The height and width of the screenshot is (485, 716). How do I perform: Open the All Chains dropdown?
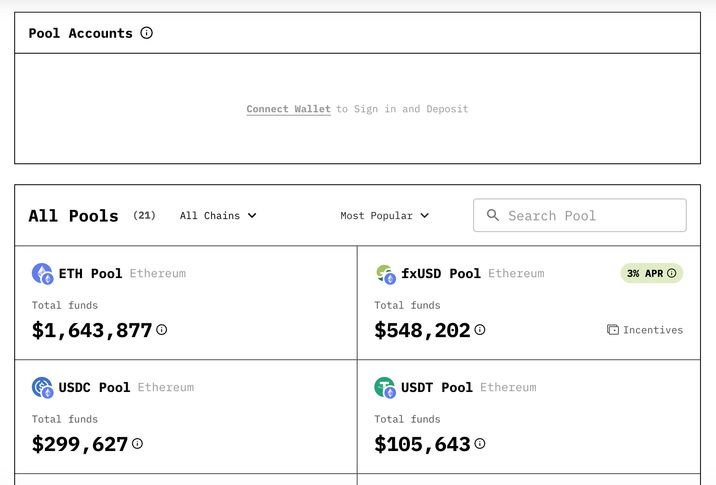(218, 215)
